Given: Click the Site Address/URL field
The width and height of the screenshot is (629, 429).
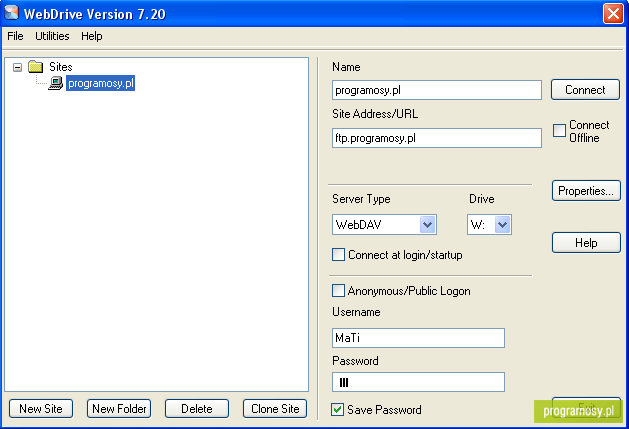Looking at the screenshot, I should pyautogui.click(x=437, y=138).
